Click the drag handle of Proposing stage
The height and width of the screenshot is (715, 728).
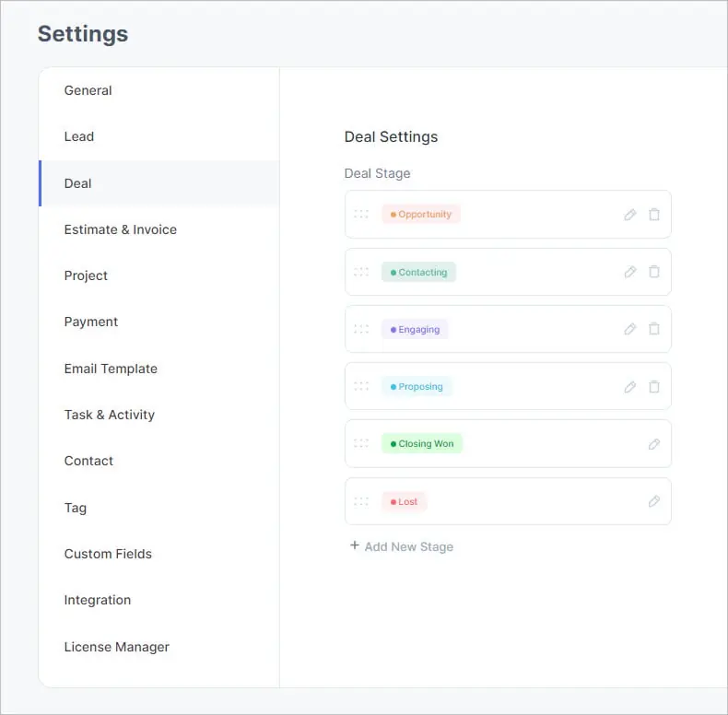(361, 386)
